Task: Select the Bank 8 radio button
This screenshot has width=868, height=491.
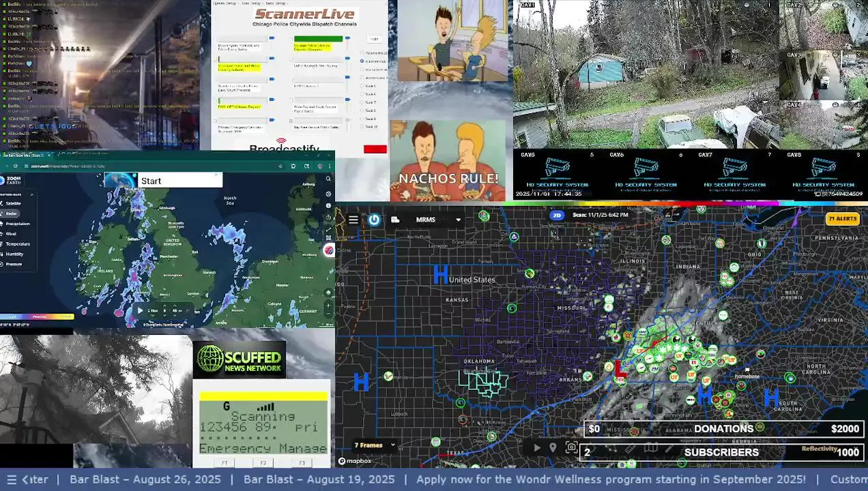Action: pos(362,110)
